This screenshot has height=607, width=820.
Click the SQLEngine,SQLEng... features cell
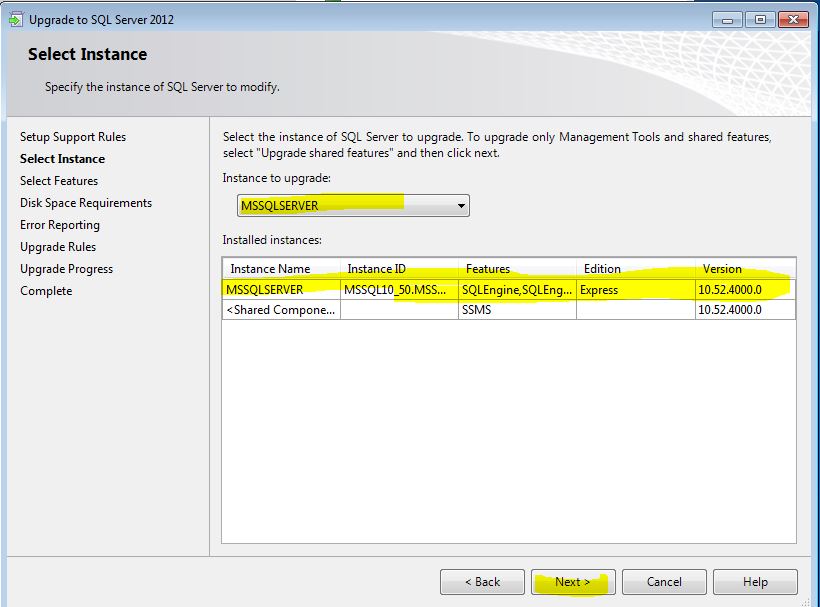(x=518, y=290)
